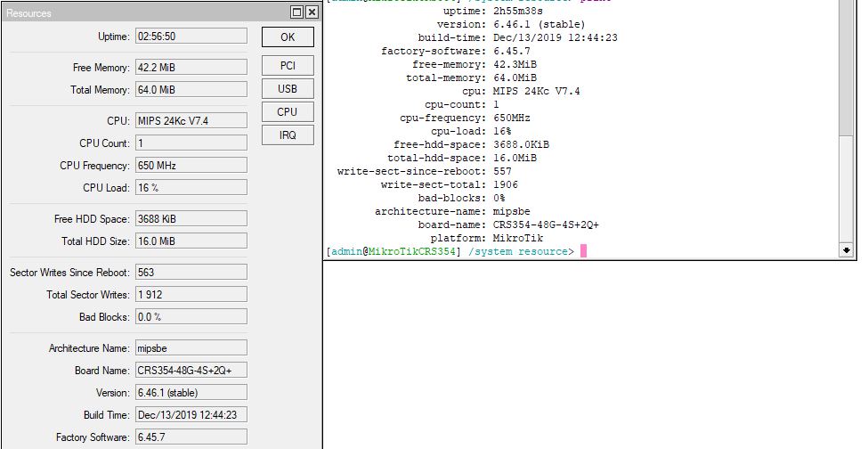The height and width of the screenshot is (449, 868).
Task: Click the Board Name label in Resources
Action: click(102, 371)
